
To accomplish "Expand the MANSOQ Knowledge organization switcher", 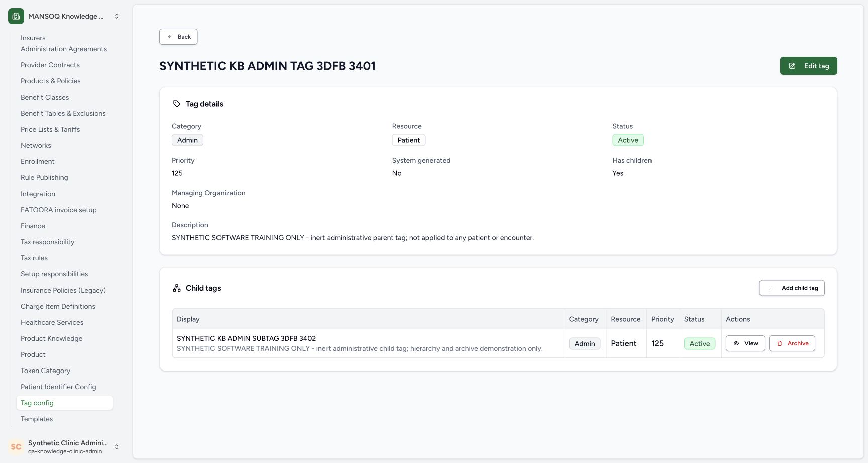I will pyautogui.click(x=117, y=16).
